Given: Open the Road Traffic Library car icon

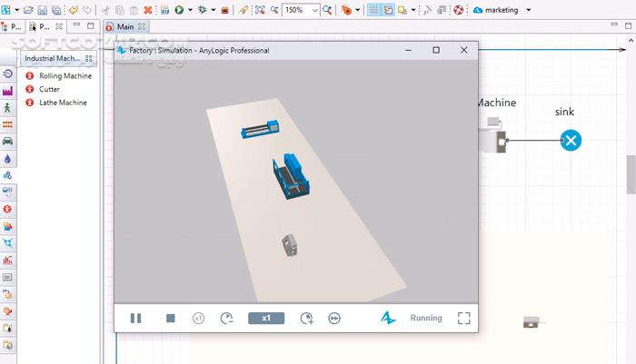Looking at the screenshot, I should pyautogui.click(x=7, y=141).
